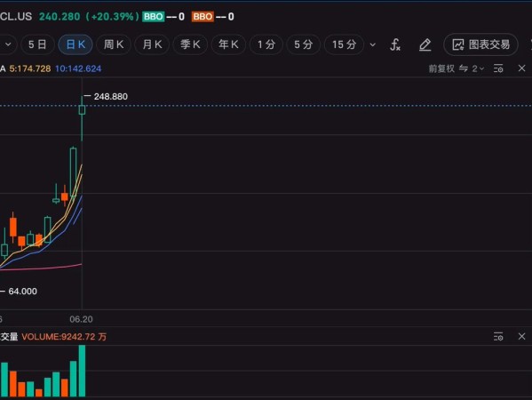Image resolution: width=532 pixels, height=400 pixels.
Task: Close the MA indicator panel
Action: pyautogui.click(x=522, y=68)
